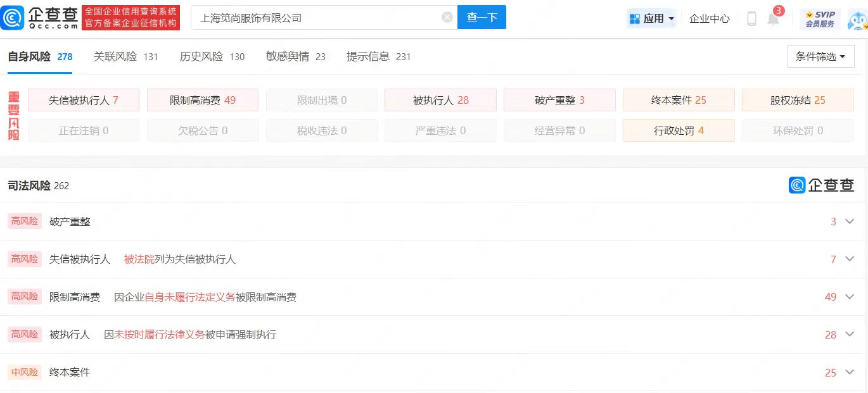
Task: Click the 重要风险 vertical label
Action: [x=14, y=116]
